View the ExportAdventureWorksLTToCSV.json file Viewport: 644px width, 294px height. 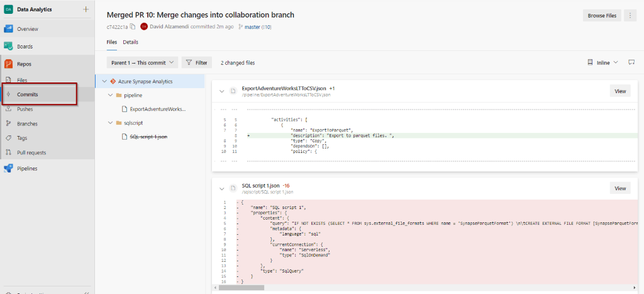[619, 91]
